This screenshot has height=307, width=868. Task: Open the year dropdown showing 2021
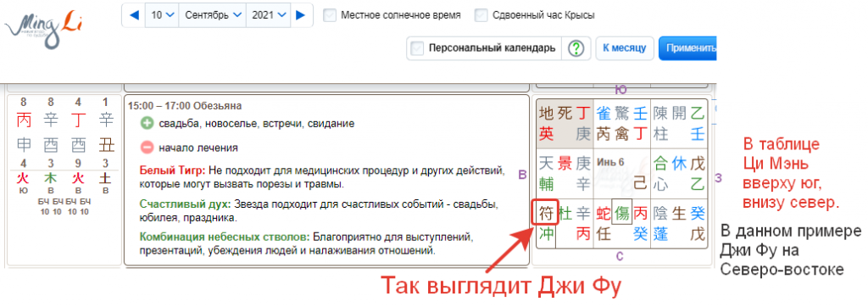click(269, 15)
